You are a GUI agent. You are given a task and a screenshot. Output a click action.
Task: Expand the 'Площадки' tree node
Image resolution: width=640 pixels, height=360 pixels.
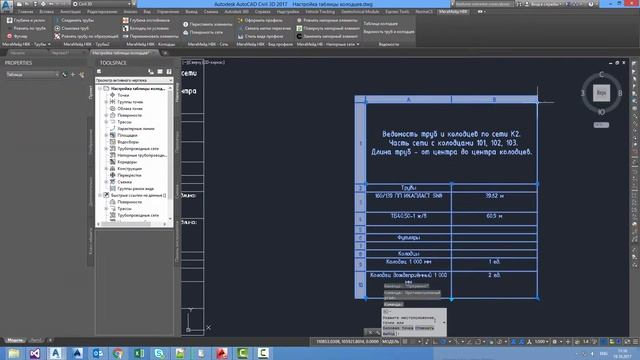106,135
